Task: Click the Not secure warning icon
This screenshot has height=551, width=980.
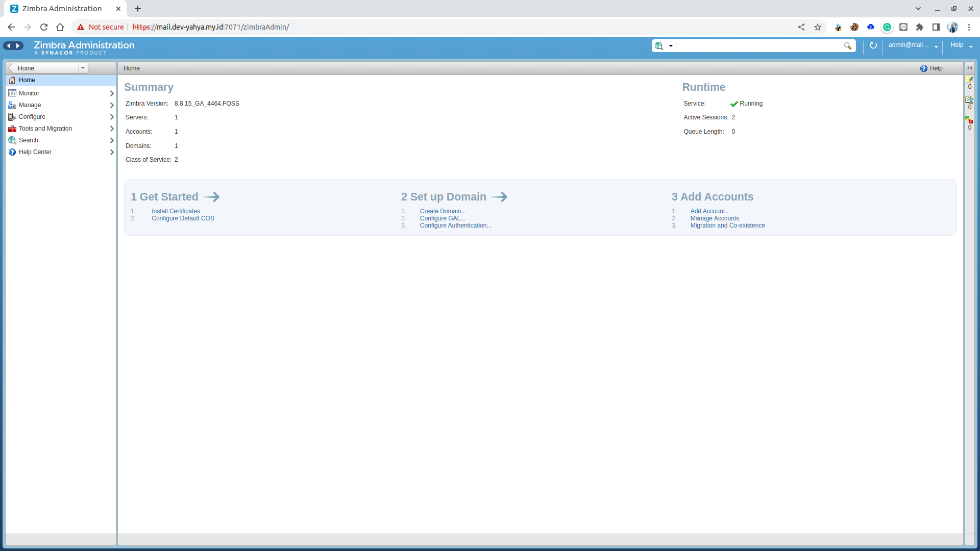Action: point(81,27)
